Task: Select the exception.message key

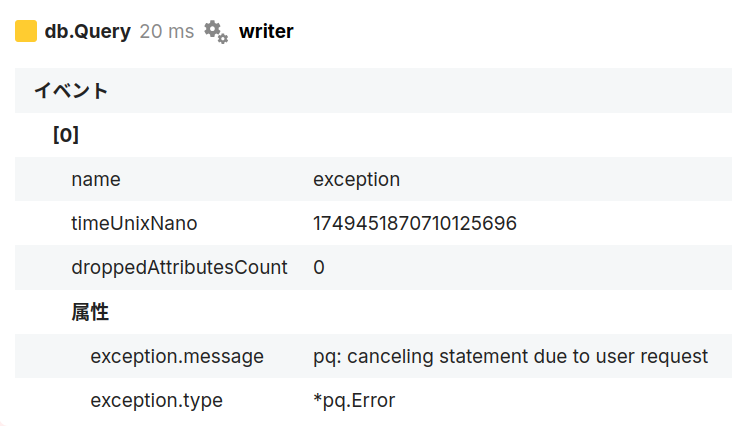Action: (x=177, y=356)
